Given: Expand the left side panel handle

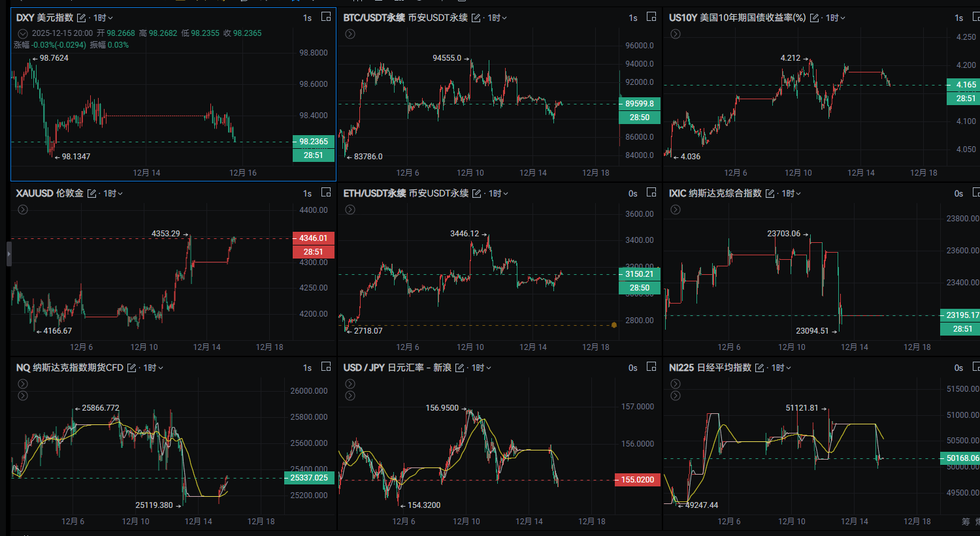Looking at the screenshot, I should pyautogui.click(x=8, y=253).
